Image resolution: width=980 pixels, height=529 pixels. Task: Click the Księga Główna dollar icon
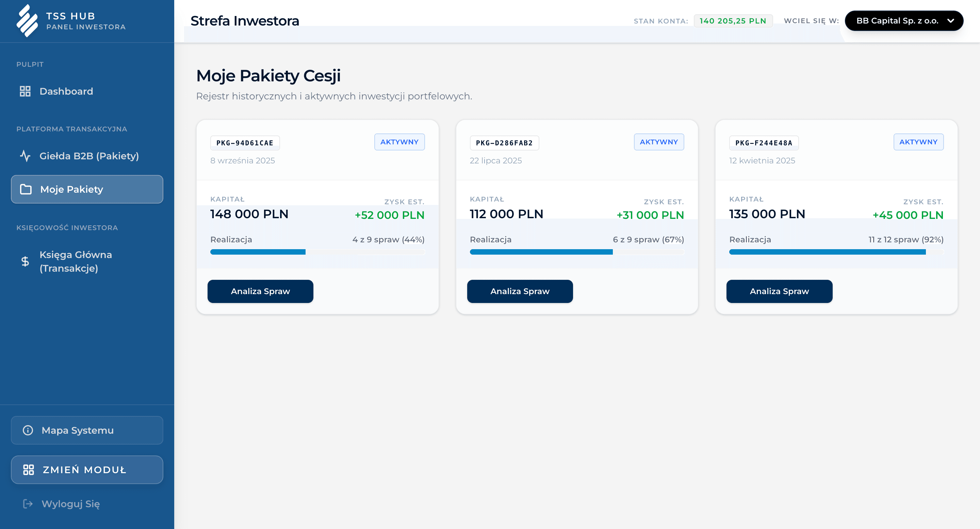click(x=25, y=261)
